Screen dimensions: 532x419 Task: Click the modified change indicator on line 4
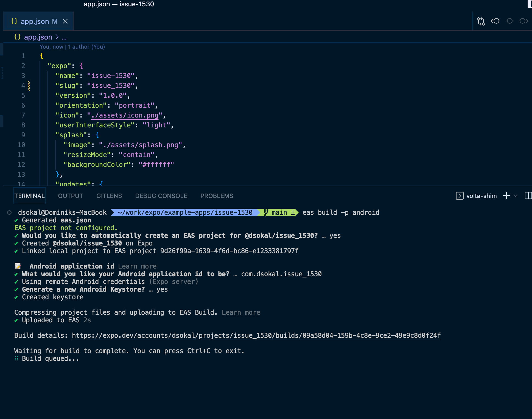click(29, 85)
